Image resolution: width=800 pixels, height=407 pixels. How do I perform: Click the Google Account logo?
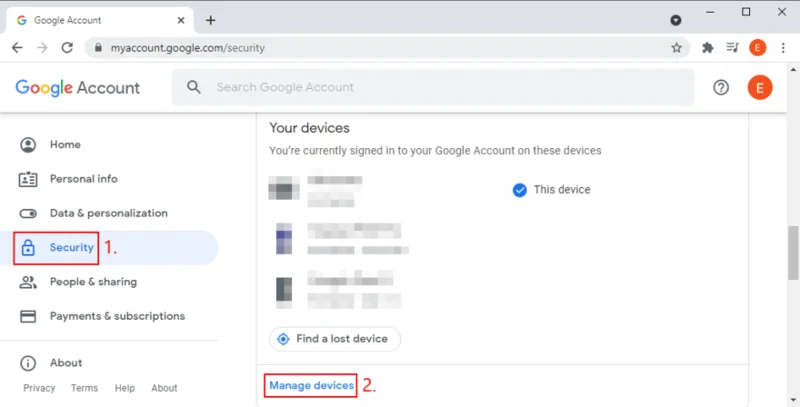tap(78, 88)
